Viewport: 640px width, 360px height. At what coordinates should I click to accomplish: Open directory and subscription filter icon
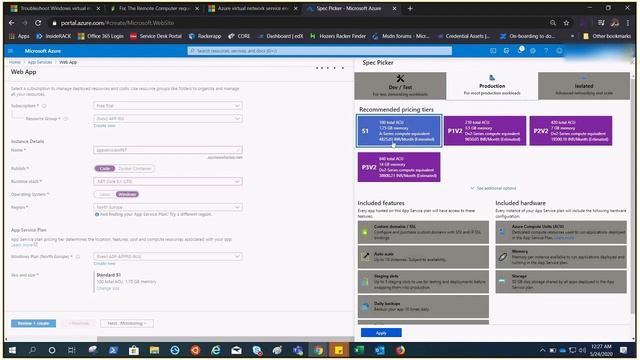click(x=507, y=51)
